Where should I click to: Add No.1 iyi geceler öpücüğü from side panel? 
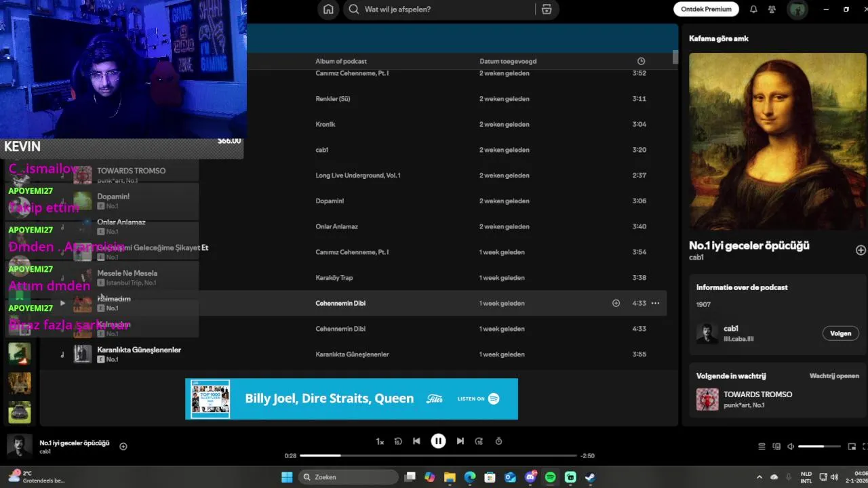[861, 250]
